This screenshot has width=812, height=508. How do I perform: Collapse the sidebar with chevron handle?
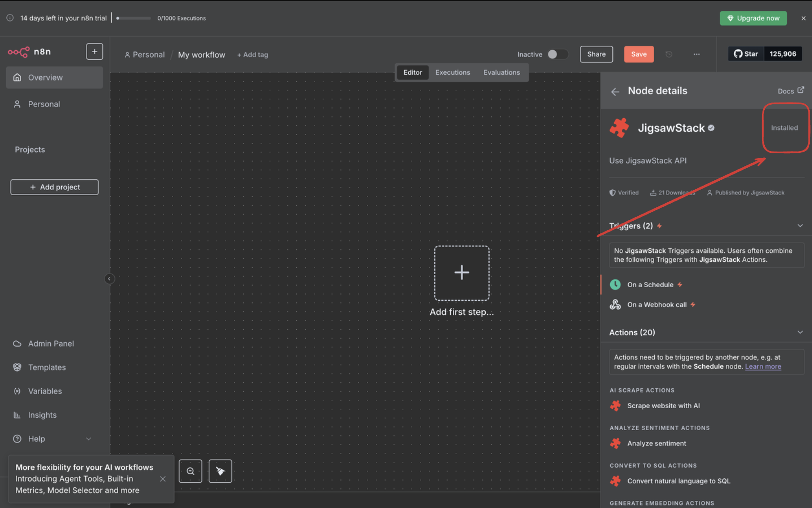coord(109,279)
